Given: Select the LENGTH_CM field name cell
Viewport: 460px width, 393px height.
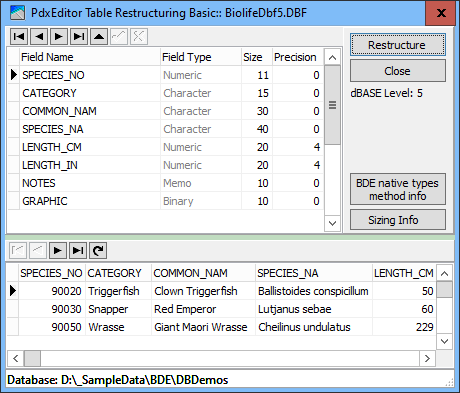Looking at the screenshot, I should pyautogui.click(x=90, y=147).
